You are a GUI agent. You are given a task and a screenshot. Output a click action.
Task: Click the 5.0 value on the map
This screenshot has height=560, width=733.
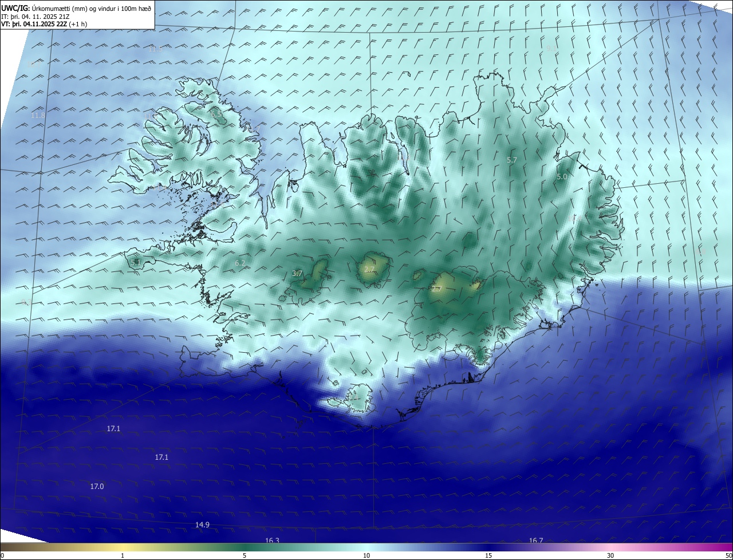(x=561, y=177)
